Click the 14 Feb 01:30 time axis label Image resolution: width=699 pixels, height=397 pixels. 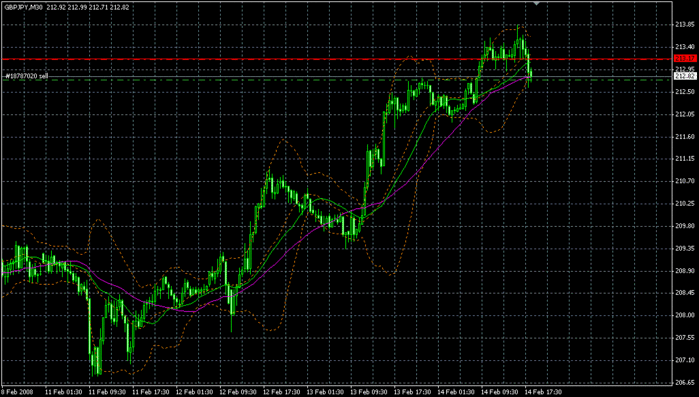[x=456, y=392]
